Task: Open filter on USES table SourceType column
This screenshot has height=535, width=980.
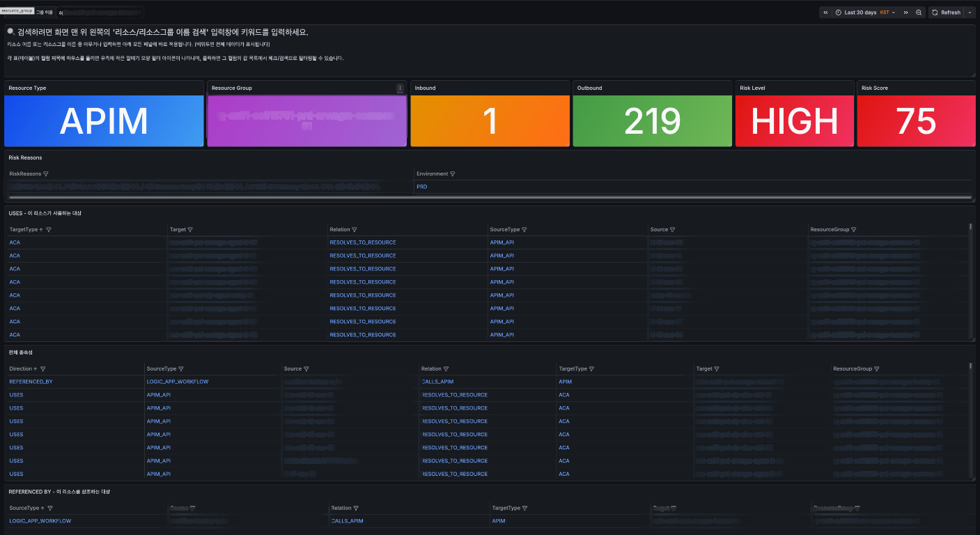Action: click(x=524, y=229)
